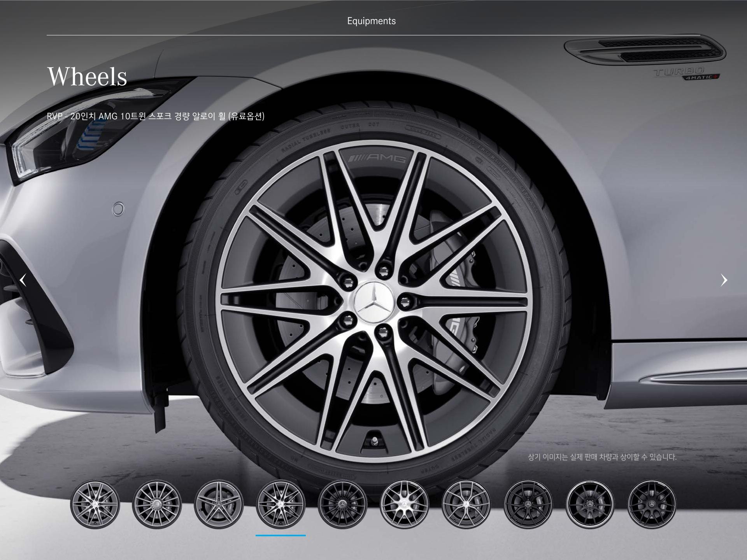Advance to next page with right arrow
747x560 pixels.
click(x=724, y=280)
